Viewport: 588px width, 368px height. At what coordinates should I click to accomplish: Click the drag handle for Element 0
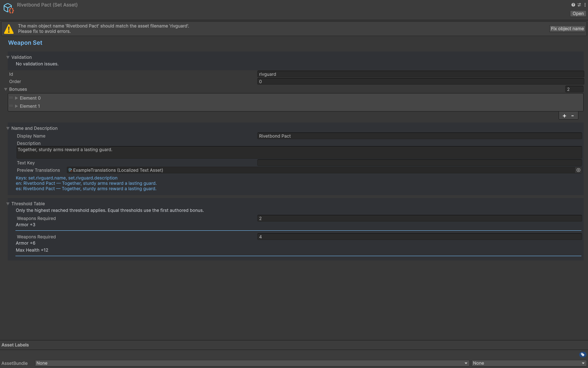tap(11, 98)
